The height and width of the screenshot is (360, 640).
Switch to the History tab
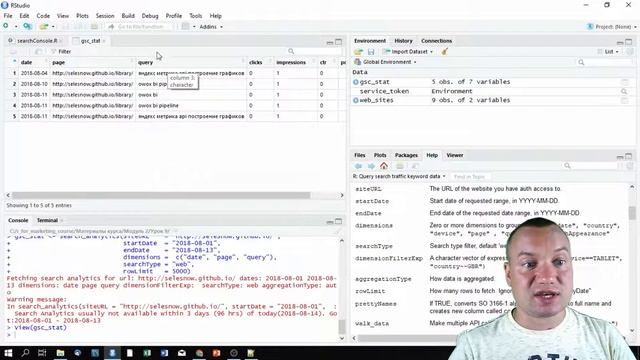(x=403, y=41)
